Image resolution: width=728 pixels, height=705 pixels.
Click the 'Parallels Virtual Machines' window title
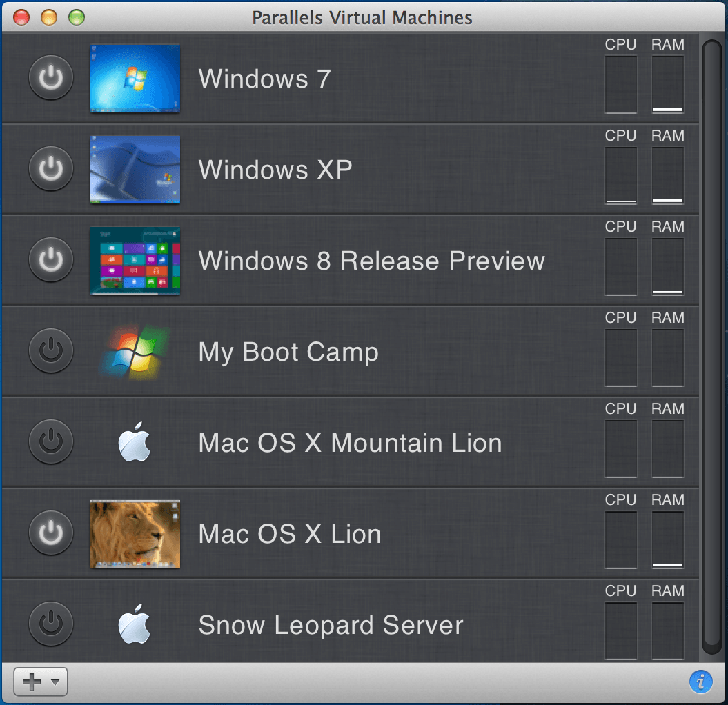point(362,18)
